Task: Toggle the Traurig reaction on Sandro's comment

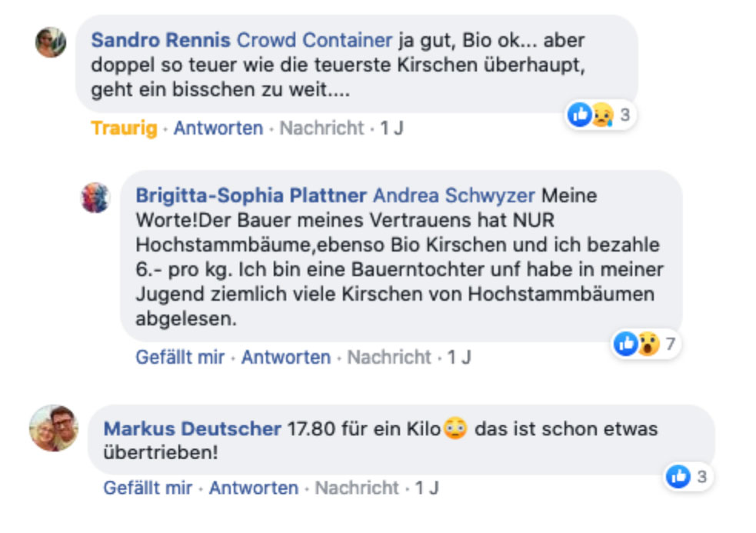Action: click(x=124, y=128)
